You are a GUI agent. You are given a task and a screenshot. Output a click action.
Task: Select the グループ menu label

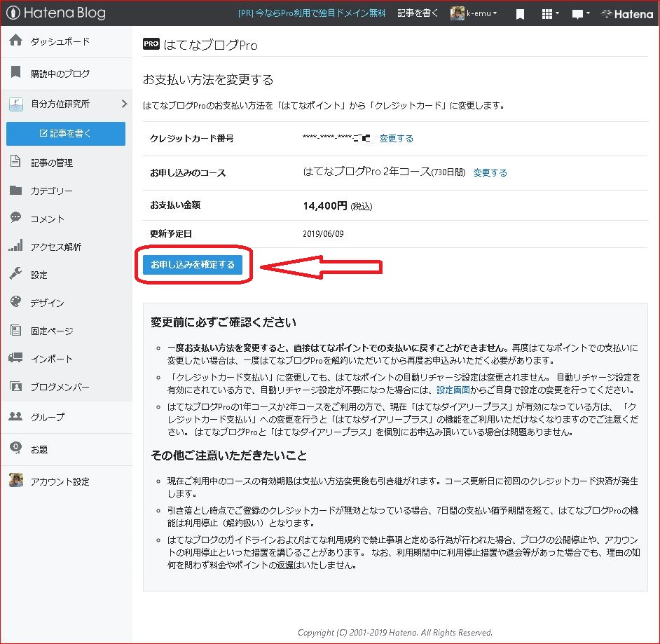[47, 417]
